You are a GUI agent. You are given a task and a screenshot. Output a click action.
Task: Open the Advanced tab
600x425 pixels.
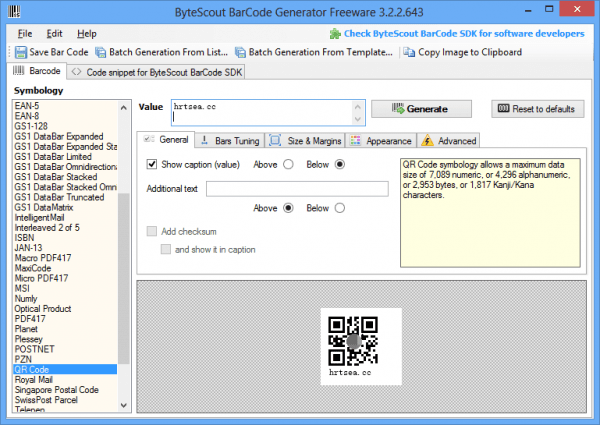tap(448, 141)
